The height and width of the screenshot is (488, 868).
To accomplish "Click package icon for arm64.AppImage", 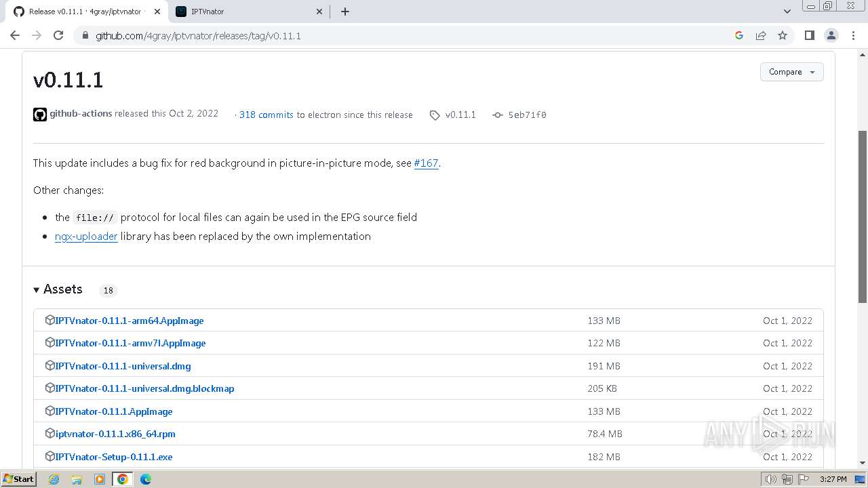I will [x=50, y=320].
